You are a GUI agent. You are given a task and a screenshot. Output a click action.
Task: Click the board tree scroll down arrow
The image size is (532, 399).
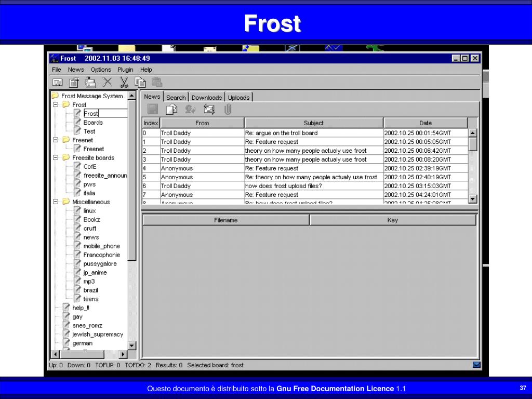tap(131, 345)
